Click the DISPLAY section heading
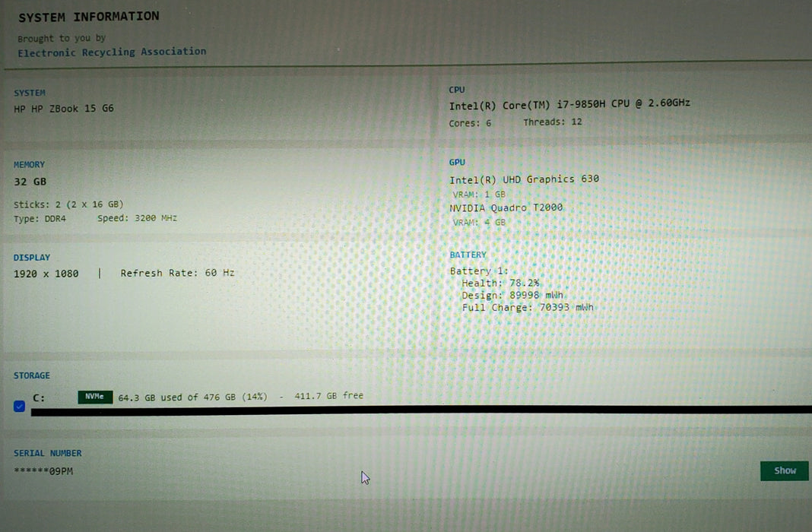This screenshot has width=812, height=532. pos(32,258)
